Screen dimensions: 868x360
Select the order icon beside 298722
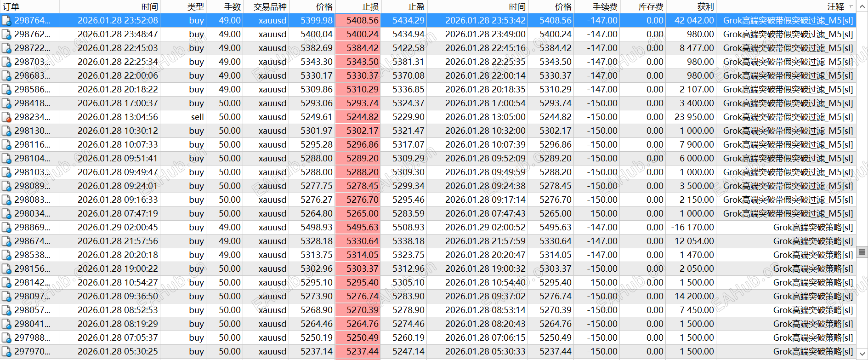tap(6, 48)
